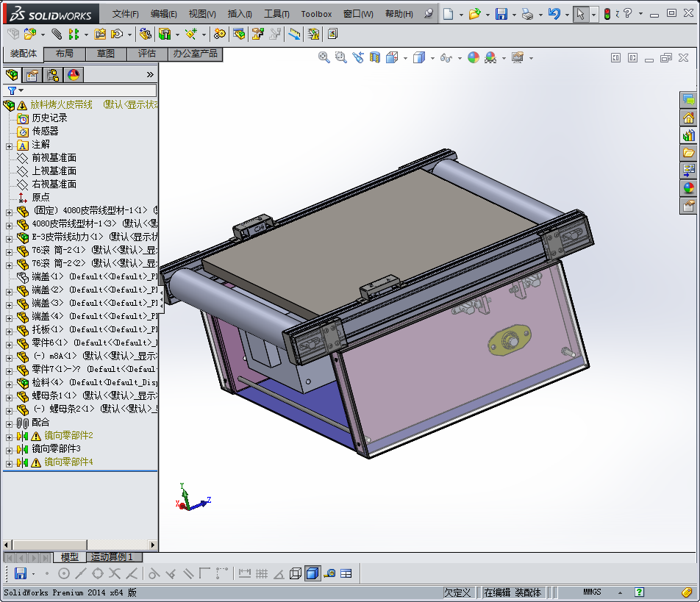
Task: Toggle the Select arrow tool
Action: (x=581, y=14)
